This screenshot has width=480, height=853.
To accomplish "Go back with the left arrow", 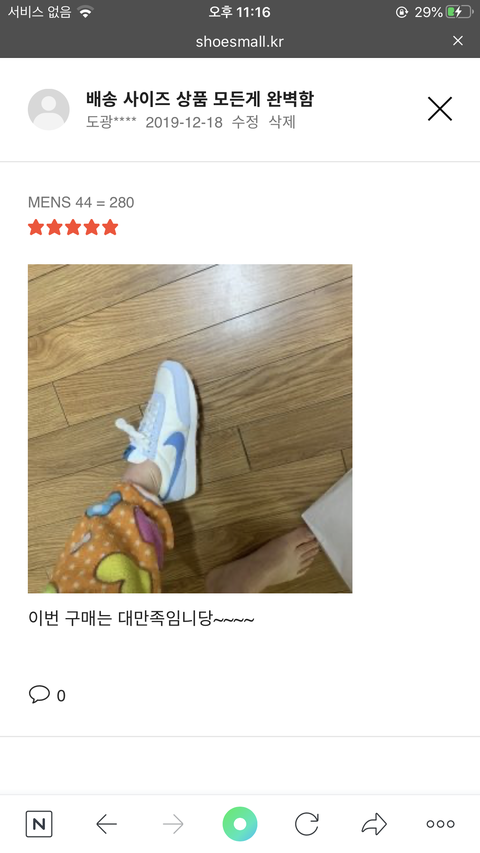I will (x=106, y=824).
